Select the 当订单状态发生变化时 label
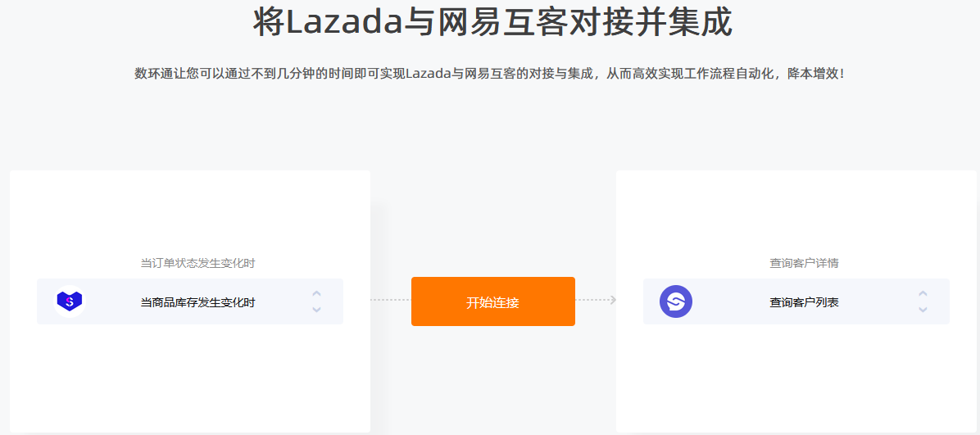Viewport: 980px width, 435px height. click(197, 263)
